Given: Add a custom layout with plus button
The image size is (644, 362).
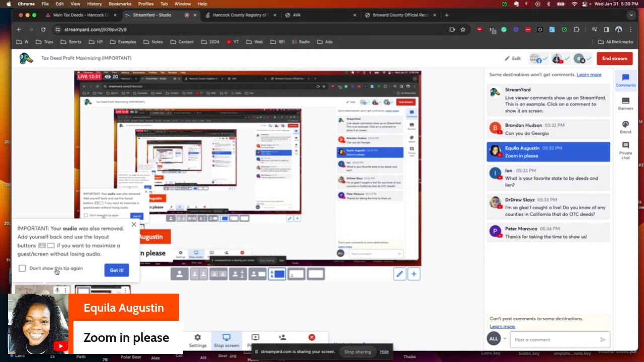Looking at the screenshot, I should tap(414, 274).
